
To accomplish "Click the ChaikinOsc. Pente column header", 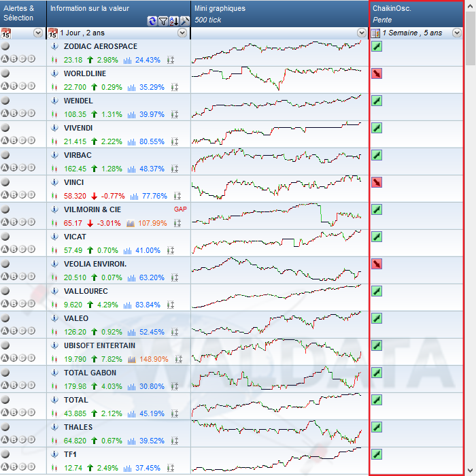I will click(416, 14).
